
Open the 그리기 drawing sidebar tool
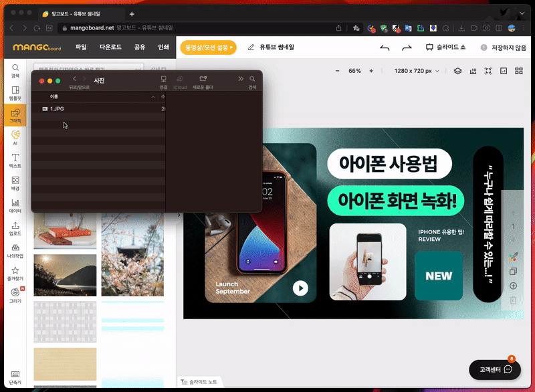tap(15, 296)
